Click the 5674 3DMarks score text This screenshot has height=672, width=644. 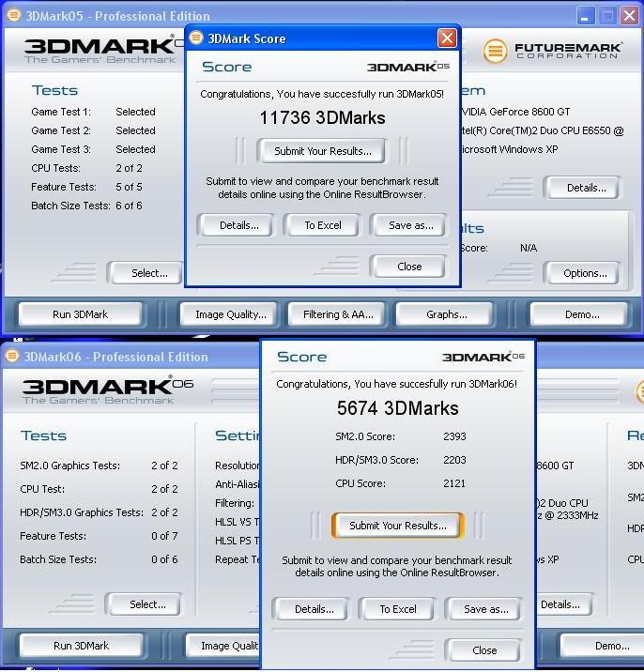(397, 407)
